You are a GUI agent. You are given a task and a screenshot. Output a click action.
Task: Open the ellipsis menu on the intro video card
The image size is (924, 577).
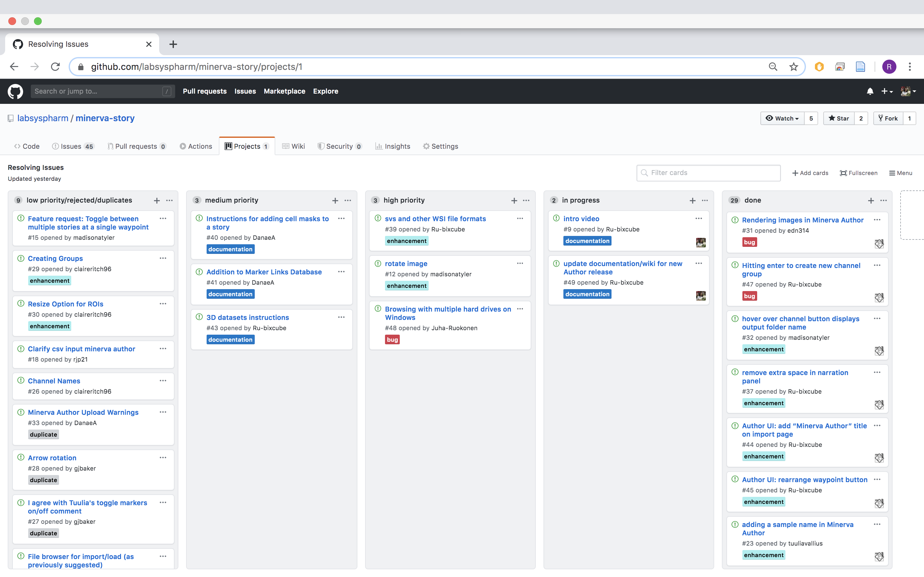click(x=699, y=219)
